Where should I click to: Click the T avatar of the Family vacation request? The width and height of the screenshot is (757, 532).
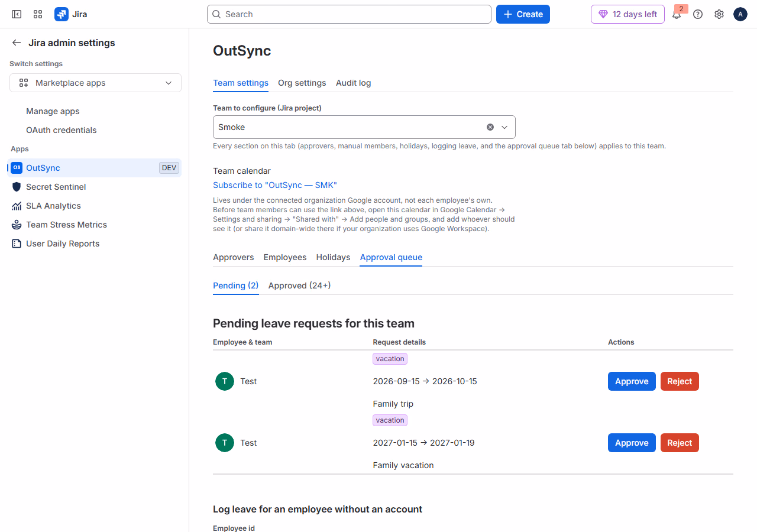tap(225, 443)
